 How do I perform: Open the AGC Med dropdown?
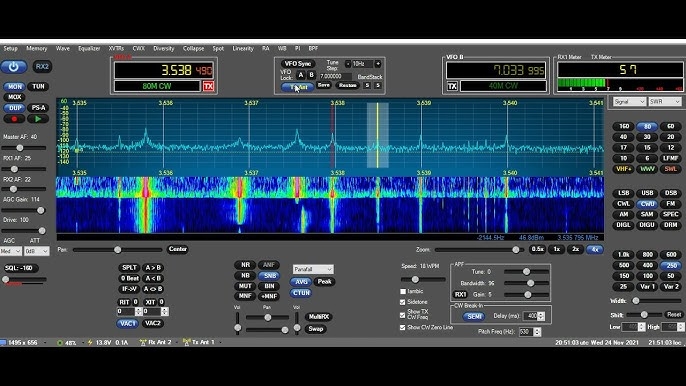point(11,251)
